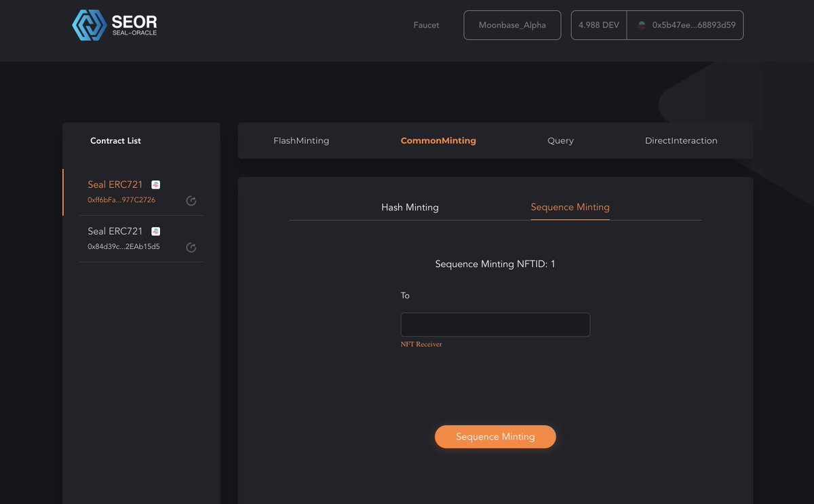This screenshot has width=814, height=504.
Task: Select Seal ERC721 contract 0x84d39c...2EAb15d5
Action: click(x=142, y=239)
